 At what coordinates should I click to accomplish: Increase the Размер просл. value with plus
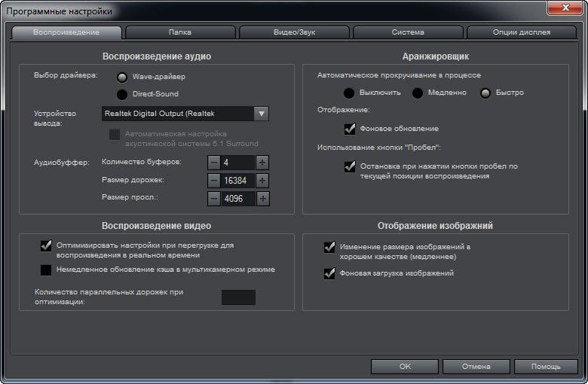262,199
